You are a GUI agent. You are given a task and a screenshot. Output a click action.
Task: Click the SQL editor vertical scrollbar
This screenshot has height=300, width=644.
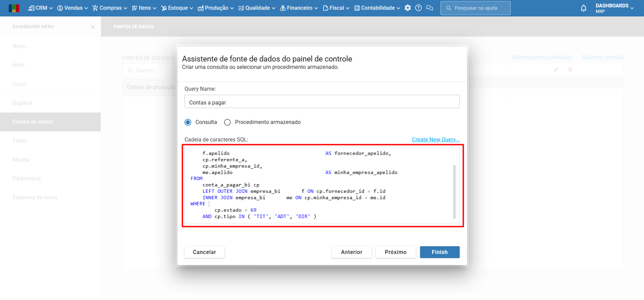pyautogui.click(x=454, y=191)
